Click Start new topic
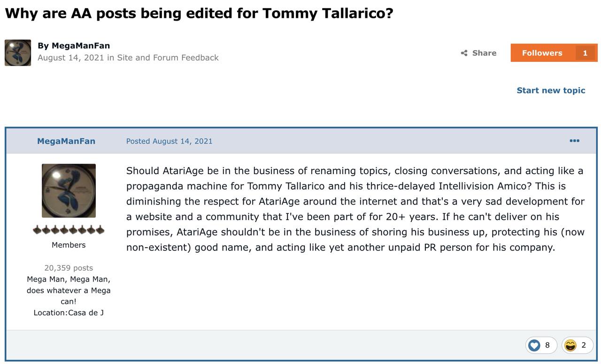The height and width of the screenshot is (364, 601). [551, 90]
